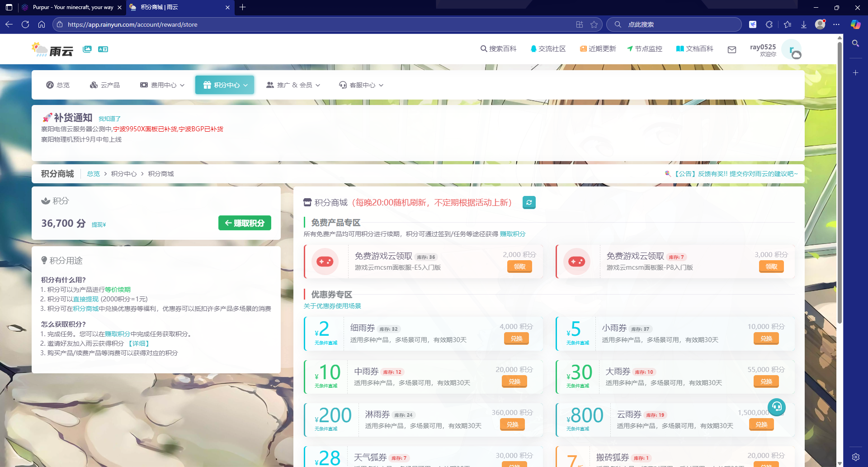Redeem the 大雨券 coupon
868x467 pixels.
(766, 381)
